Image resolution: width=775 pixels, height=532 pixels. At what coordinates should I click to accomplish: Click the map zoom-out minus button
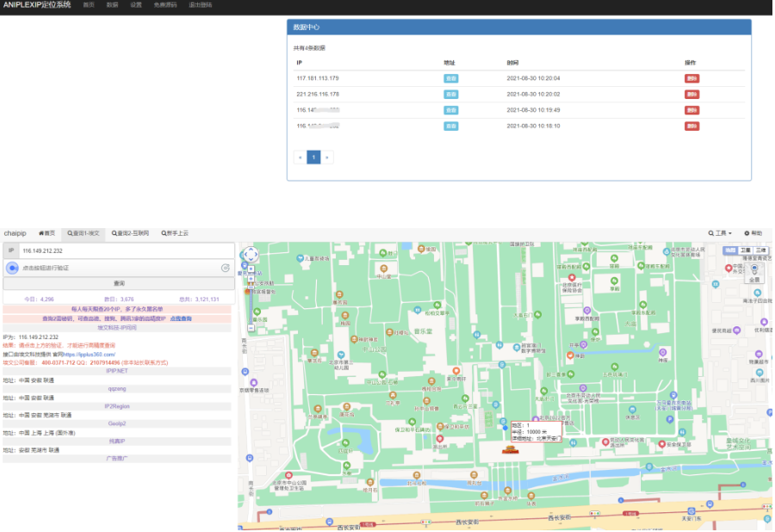250,329
